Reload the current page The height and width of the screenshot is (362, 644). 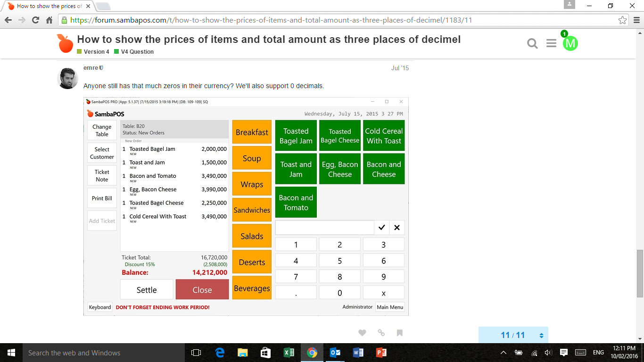tap(36, 20)
